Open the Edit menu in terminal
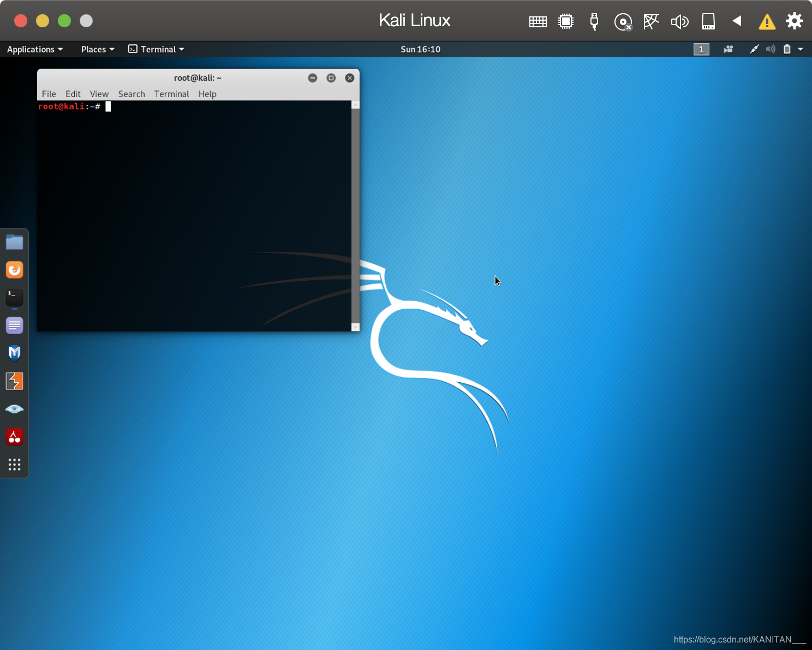The image size is (812, 650). [x=73, y=94]
